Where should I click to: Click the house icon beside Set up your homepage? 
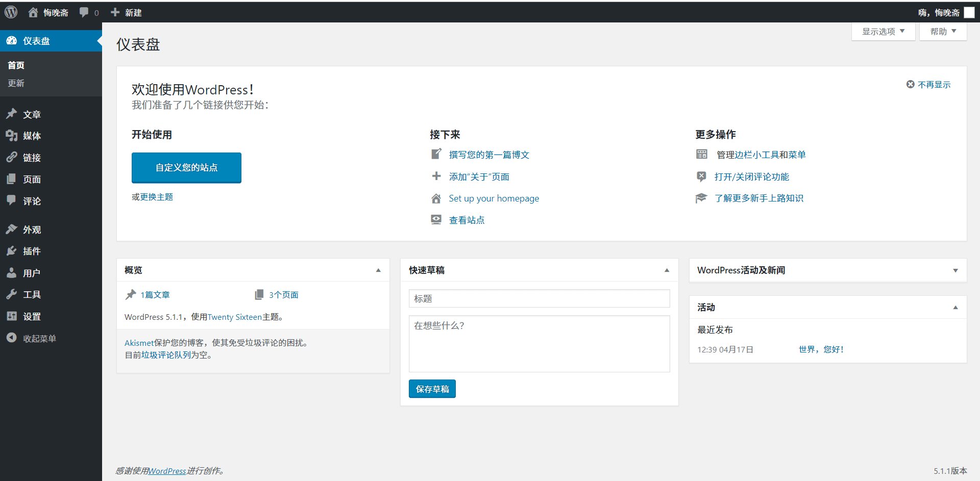436,198
